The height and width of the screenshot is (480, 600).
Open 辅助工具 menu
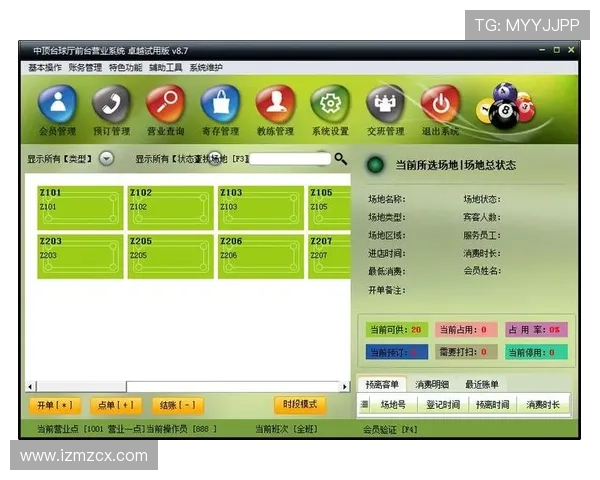tap(166, 68)
